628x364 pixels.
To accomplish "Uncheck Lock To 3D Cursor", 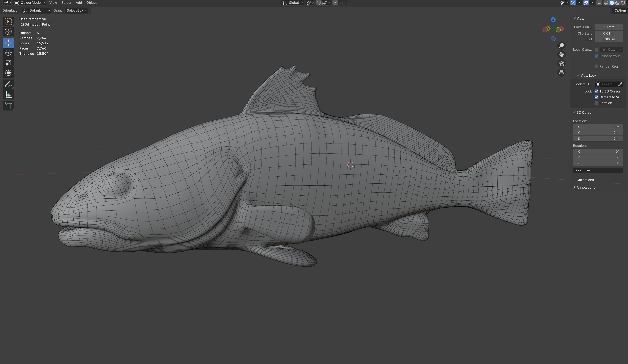I will point(596,91).
